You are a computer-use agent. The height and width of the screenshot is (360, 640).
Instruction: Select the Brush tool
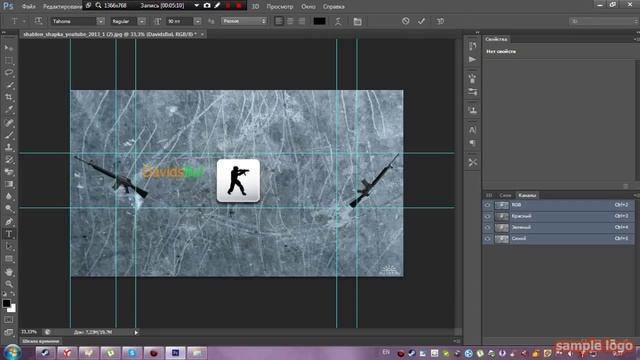click(9, 134)
